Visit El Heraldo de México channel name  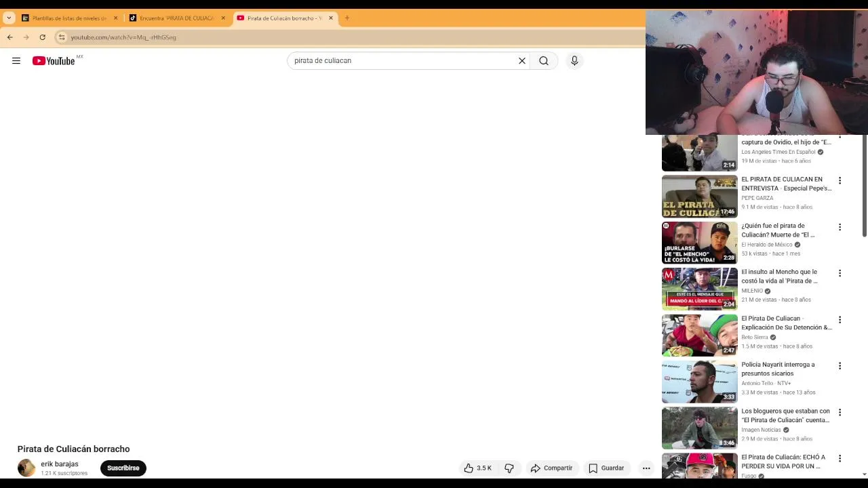tap(767, 245)
